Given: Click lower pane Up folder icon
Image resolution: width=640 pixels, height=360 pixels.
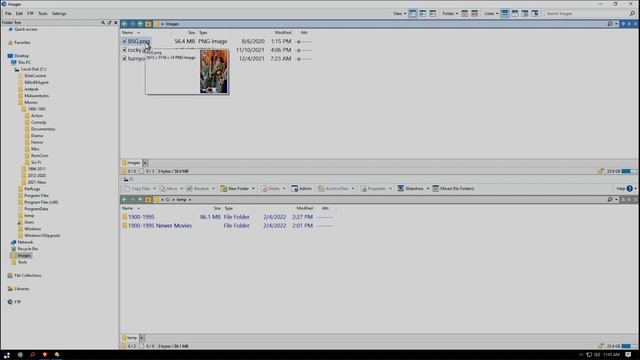Looking at the screenshot, I should 148,200.
